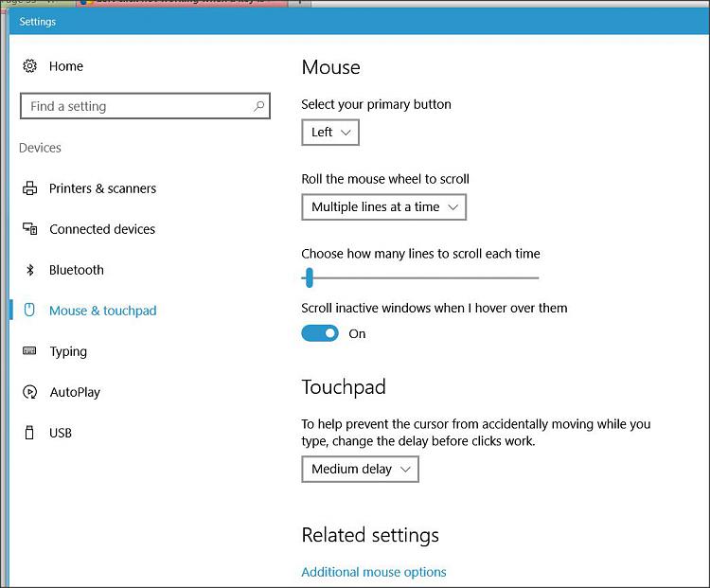Click the Connected devices icon
Image resolution: width=710 pixels, height=588 pixels.
(x=30, y=229)
